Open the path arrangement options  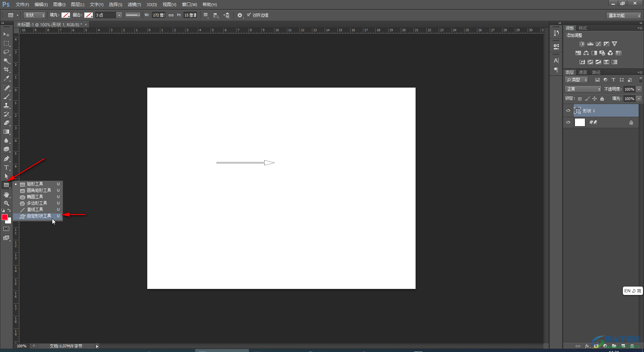227,15
